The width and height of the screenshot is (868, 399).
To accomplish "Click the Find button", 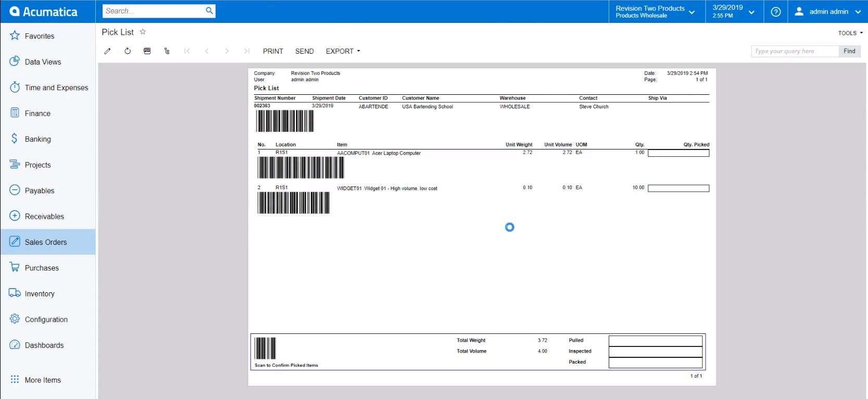I will 849,51.
